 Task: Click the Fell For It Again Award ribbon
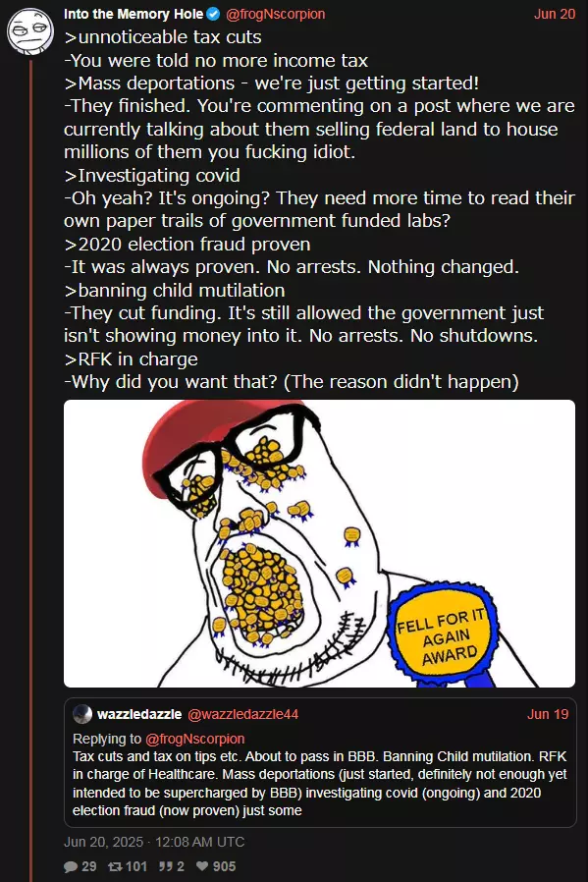click(443, 635)
